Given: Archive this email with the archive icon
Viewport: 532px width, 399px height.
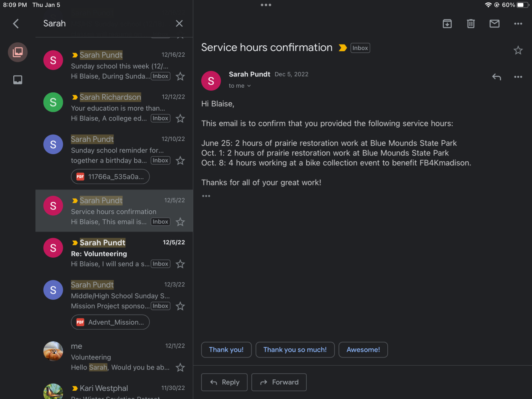Looking at the screenshot, I should tap(447, 24).
